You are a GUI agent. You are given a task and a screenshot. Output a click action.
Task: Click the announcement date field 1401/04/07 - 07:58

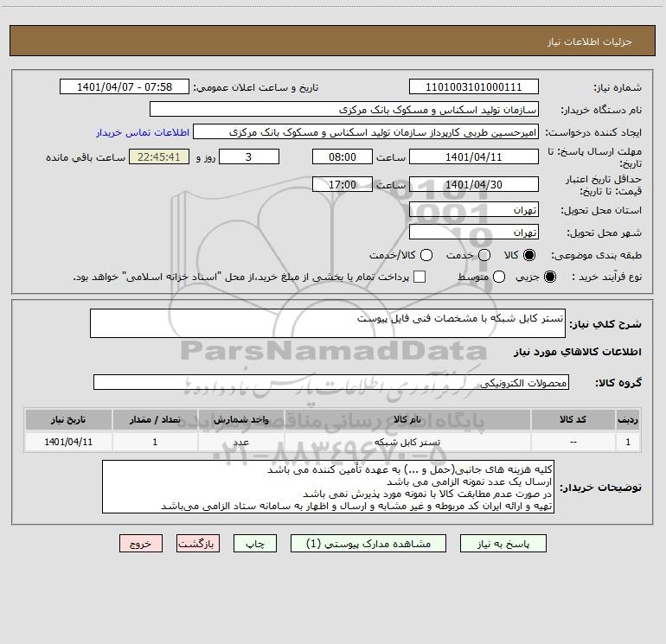125,86
